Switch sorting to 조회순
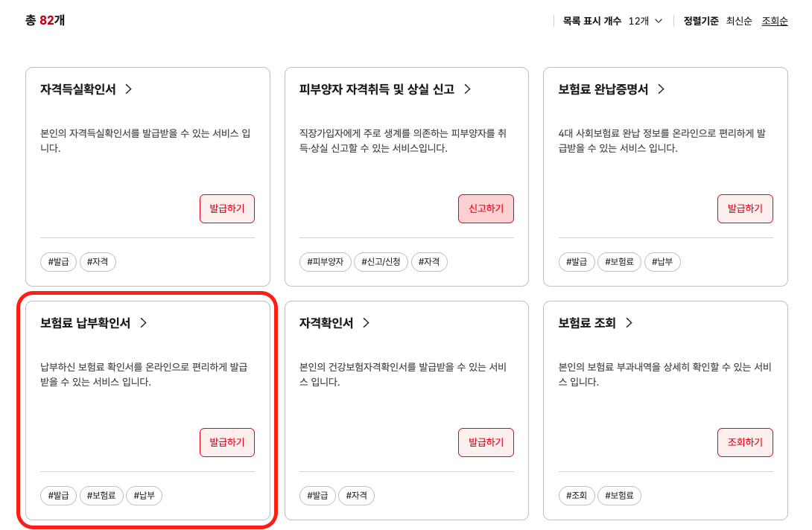The width and height of the screenshot is (812, 530). click(x=775, y=21)
